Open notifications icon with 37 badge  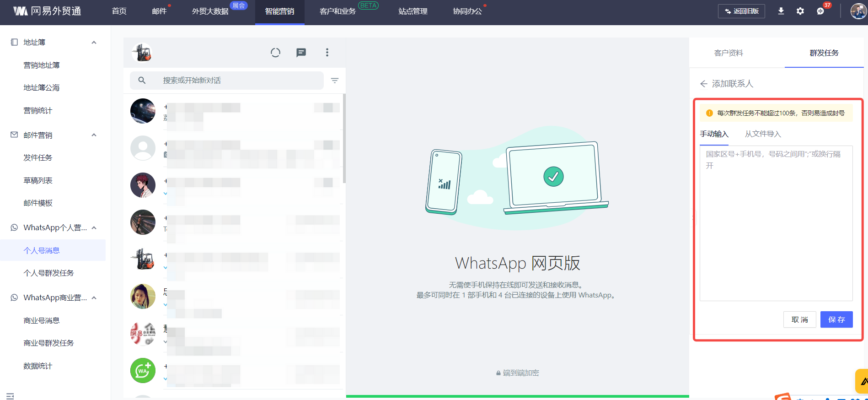[820, 11]
